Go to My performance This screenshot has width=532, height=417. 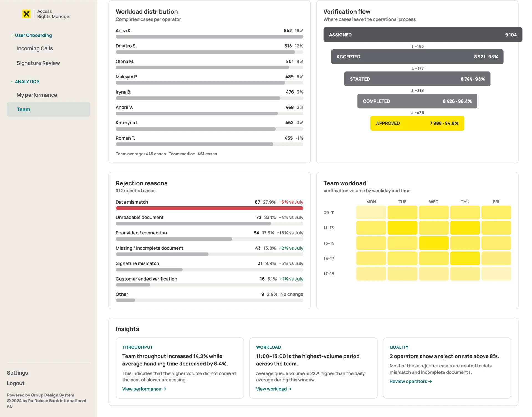[x=37, y=95]
